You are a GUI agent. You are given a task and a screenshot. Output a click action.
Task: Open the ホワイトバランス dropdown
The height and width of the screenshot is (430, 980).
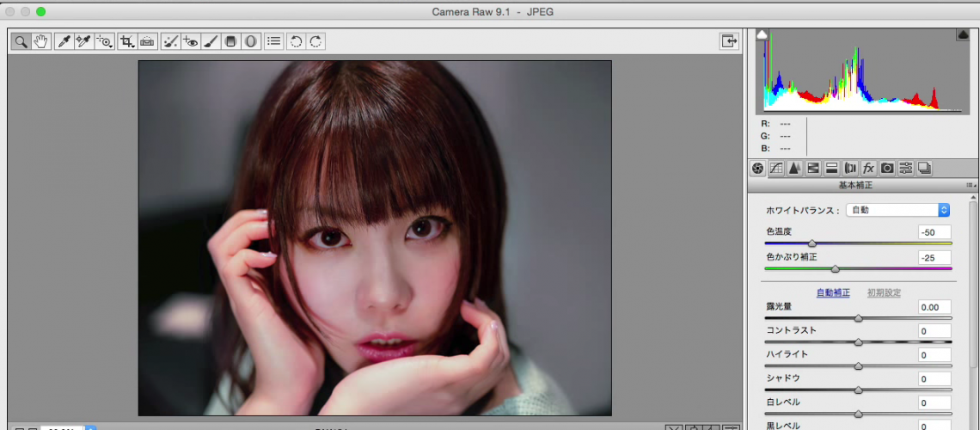click(x=897, y=210)
